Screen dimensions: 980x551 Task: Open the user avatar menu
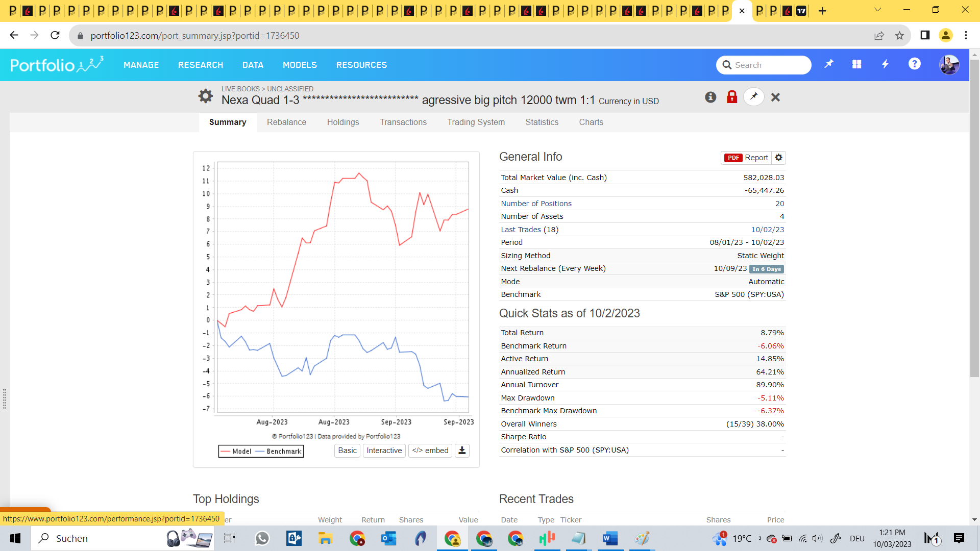[949, 65]
